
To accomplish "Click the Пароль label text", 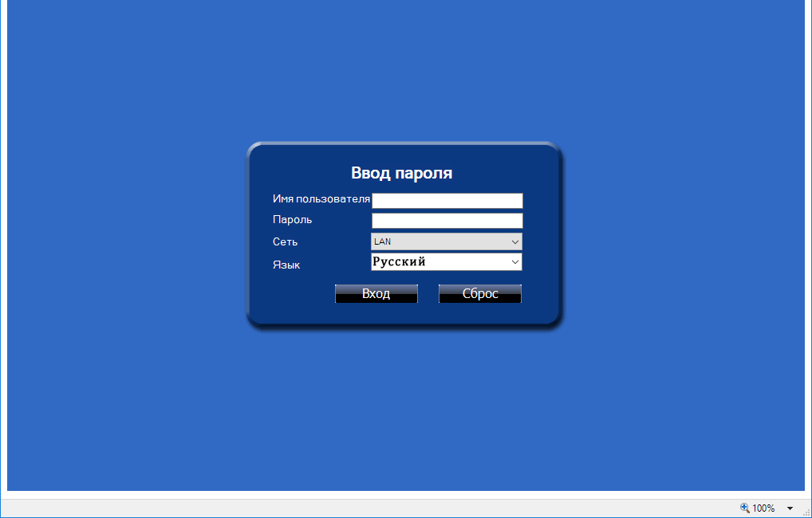I will (292, 219).
